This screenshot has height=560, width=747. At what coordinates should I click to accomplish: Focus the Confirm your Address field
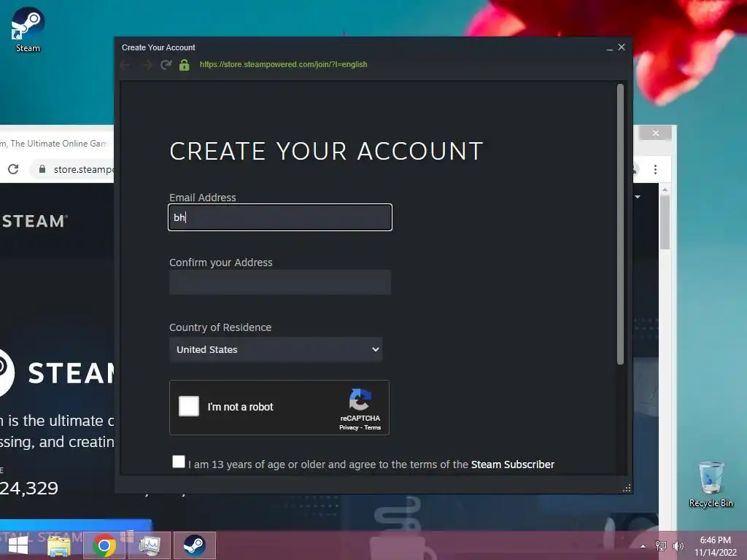[x=280, y=282]
